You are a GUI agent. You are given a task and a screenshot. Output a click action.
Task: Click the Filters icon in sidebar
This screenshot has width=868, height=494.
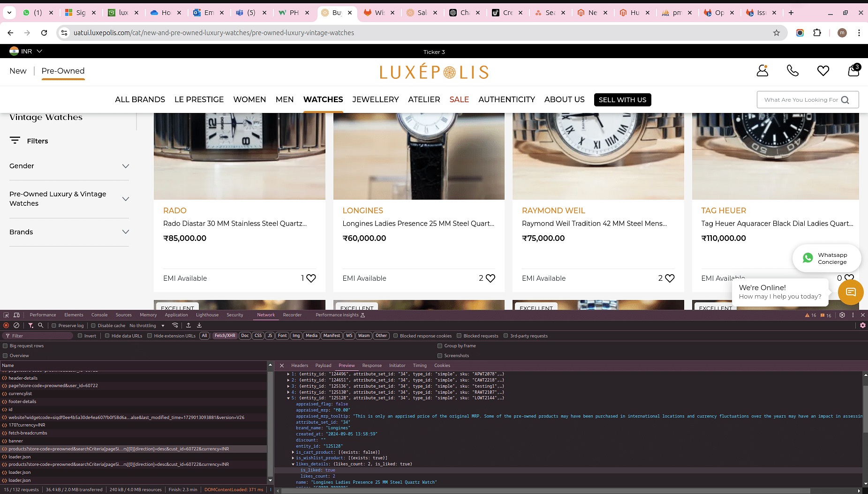tap(15, 141)
